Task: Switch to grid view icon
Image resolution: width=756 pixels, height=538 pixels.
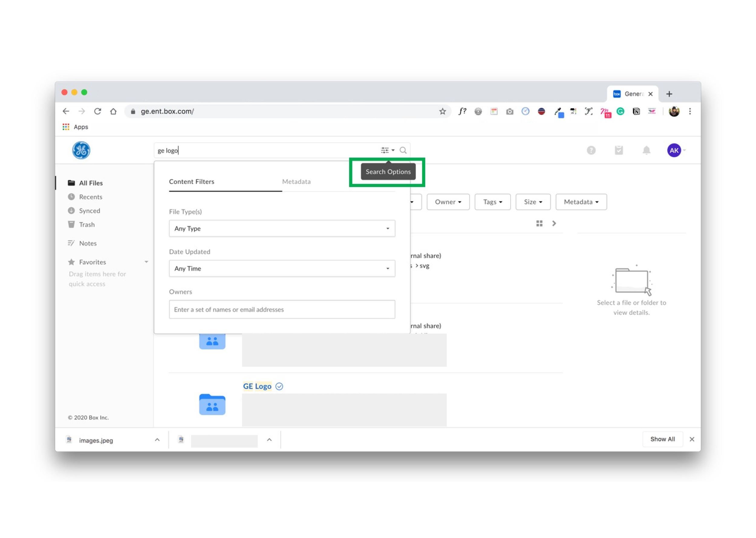Action: [539, 223]
